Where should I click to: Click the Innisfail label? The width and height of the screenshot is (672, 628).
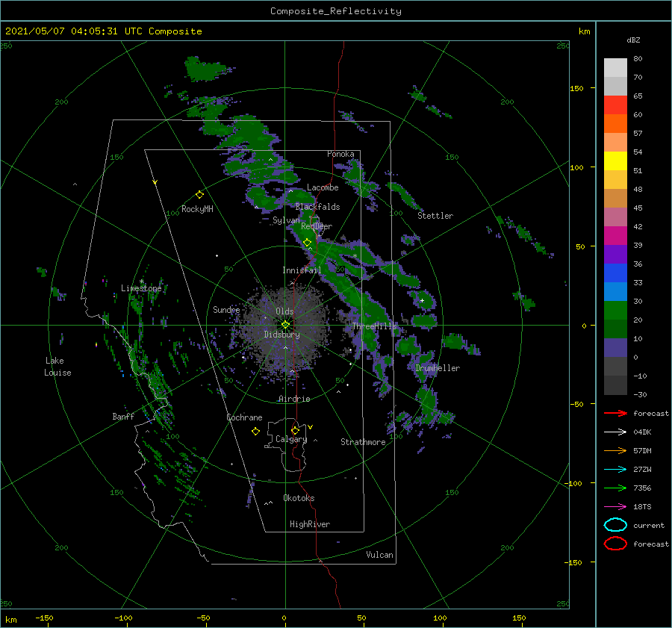click(302, 270)
